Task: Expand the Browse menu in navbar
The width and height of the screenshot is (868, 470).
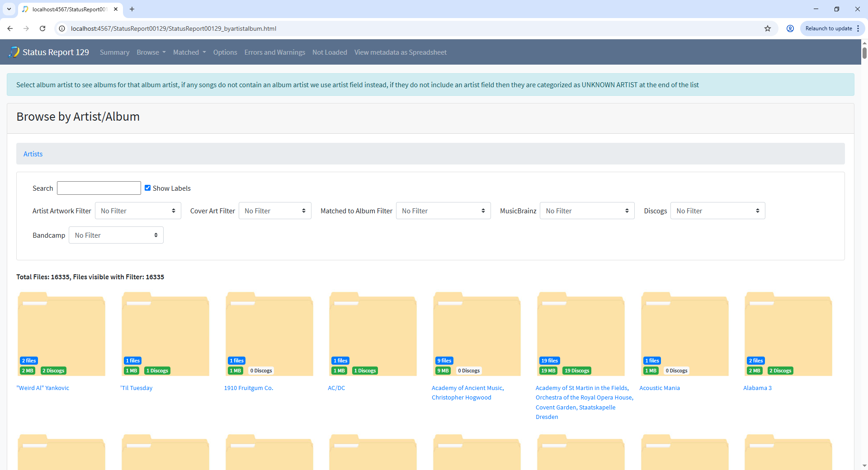Action: click(x=151, y=52)
